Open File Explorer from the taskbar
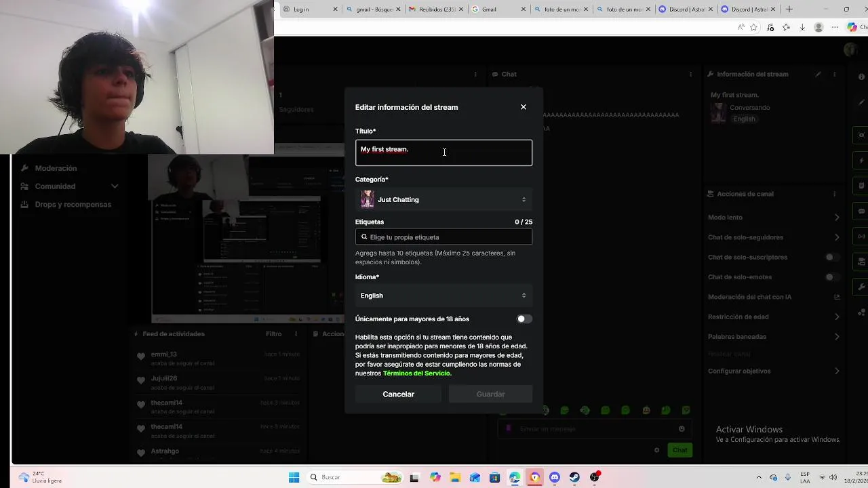Image resolution: width=868 pixels, height=488 pixels. click(x=454, y=477)
